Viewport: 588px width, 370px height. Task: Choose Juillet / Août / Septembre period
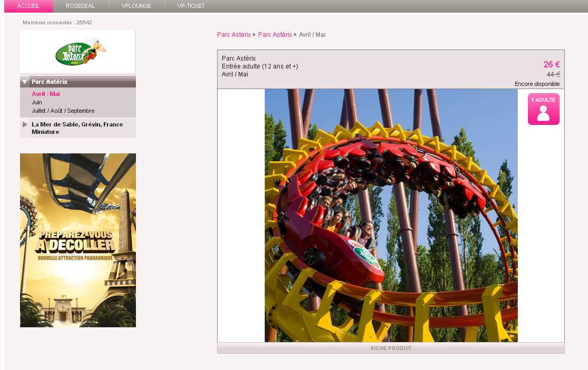point(63,111)
